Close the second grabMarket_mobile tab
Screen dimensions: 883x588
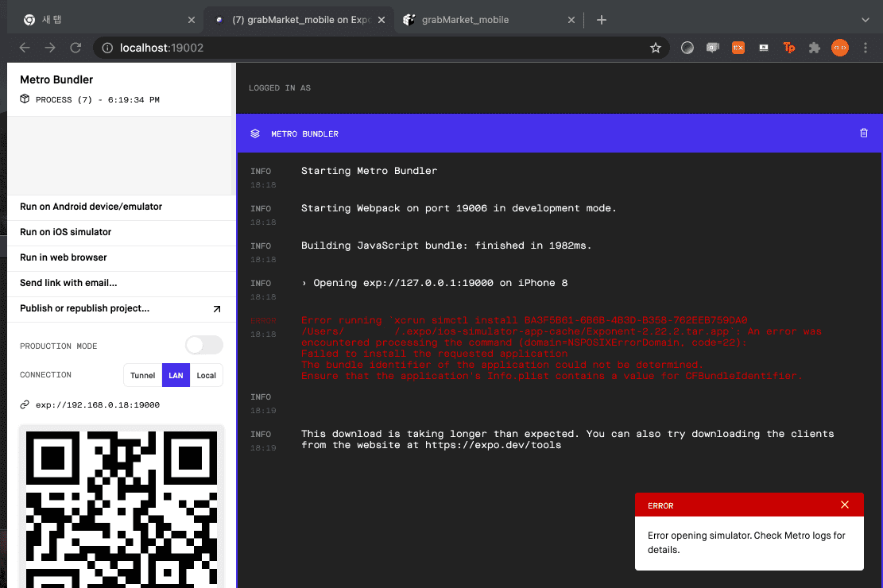(x=571, y=20)
